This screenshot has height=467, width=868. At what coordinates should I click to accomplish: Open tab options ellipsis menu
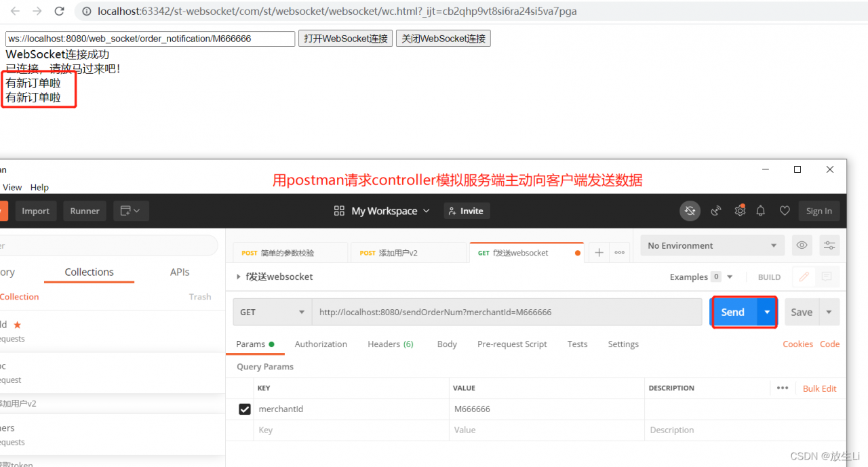[x=619, y=253]
